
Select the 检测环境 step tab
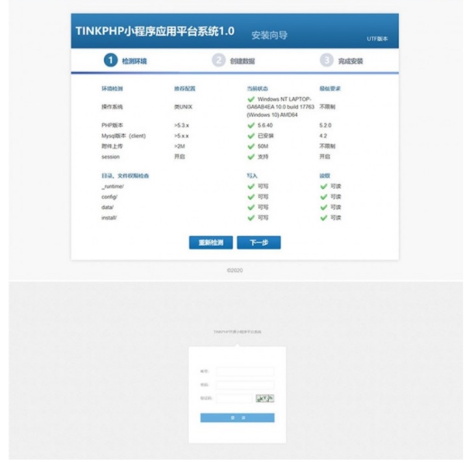[134, 61]
